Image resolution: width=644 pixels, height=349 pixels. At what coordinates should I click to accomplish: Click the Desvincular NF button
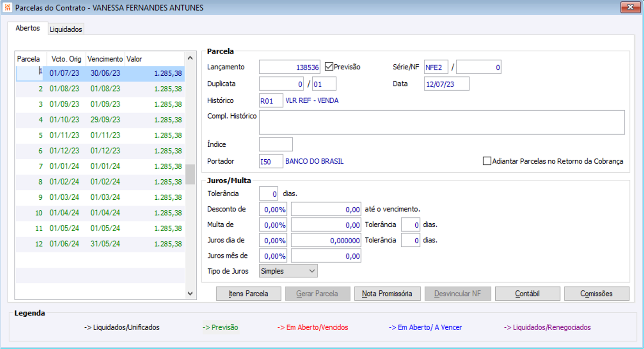457,294
